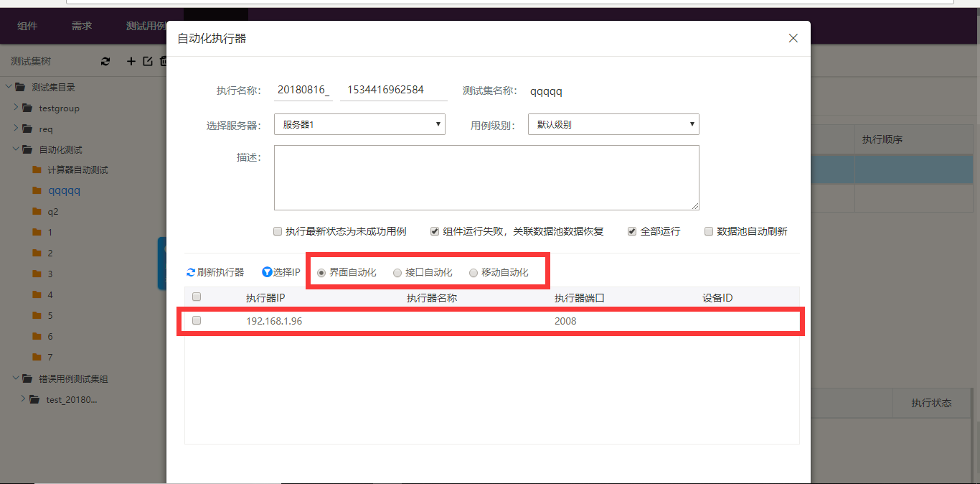Select test set 7 in the tree
This screenshot has height=484, width=980.
click(50, 358)
